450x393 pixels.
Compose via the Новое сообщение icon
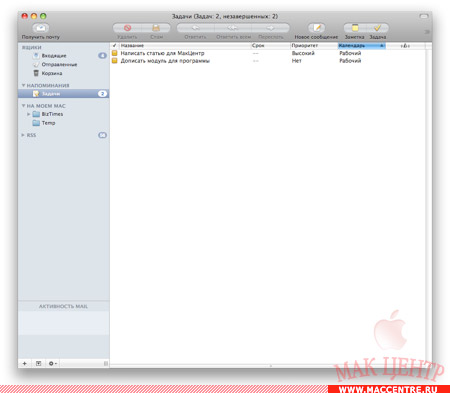pos(316,28)
